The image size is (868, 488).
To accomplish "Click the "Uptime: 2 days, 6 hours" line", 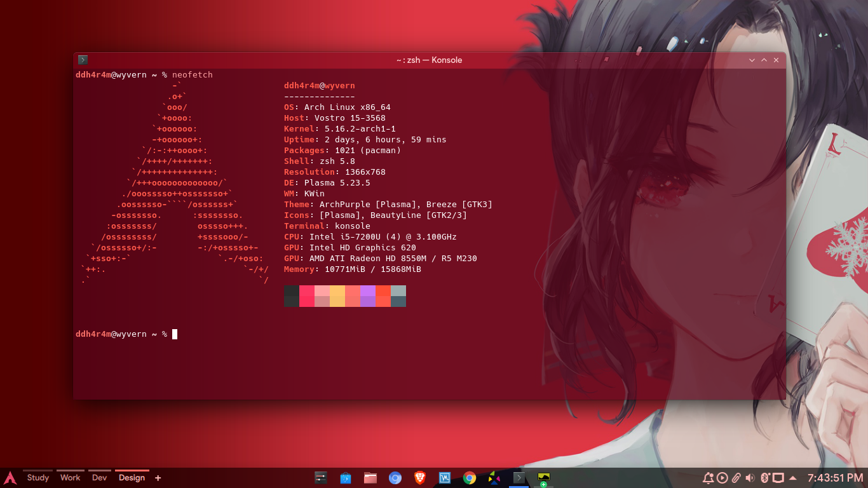I will coord(365,140).
